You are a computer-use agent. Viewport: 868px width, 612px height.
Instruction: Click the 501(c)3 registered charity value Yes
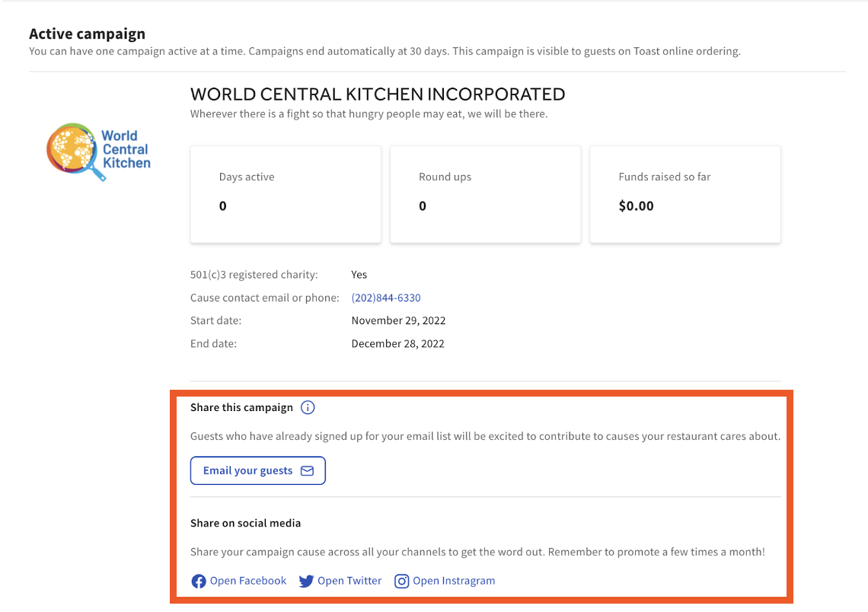click(x=359, y=274)
